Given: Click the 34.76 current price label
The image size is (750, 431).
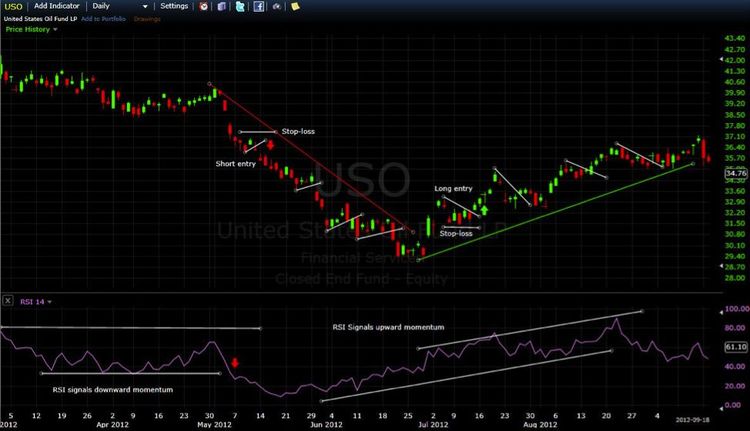Looking at the screenshot, I should click(736, 173).
